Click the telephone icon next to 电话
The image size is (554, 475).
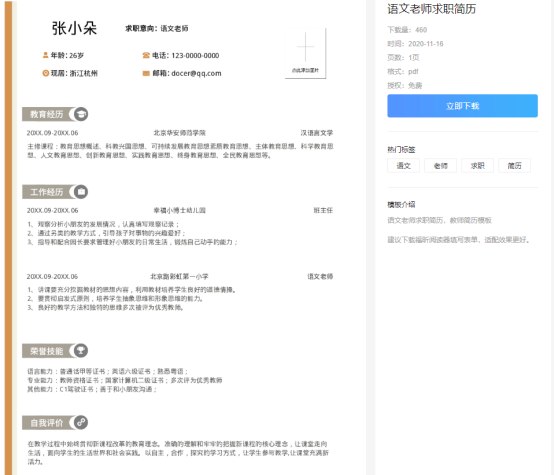pos(146,55)
